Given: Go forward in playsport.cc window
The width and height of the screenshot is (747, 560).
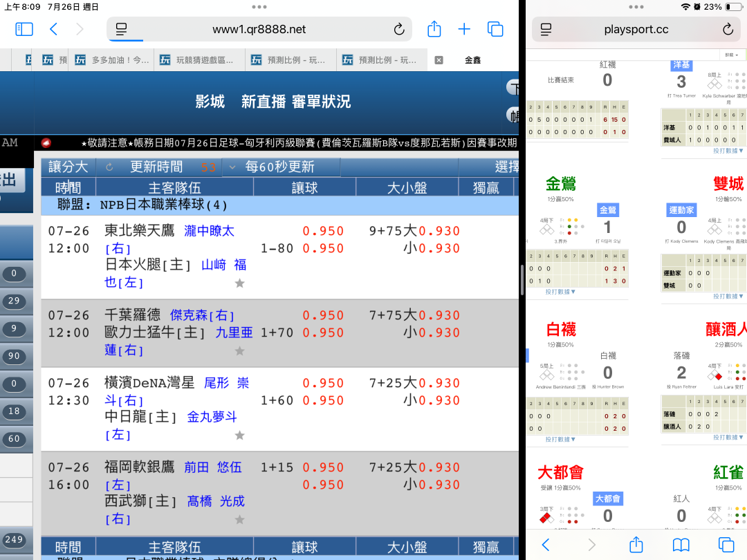Looking at the screenshot, I should tap(591, 544).
